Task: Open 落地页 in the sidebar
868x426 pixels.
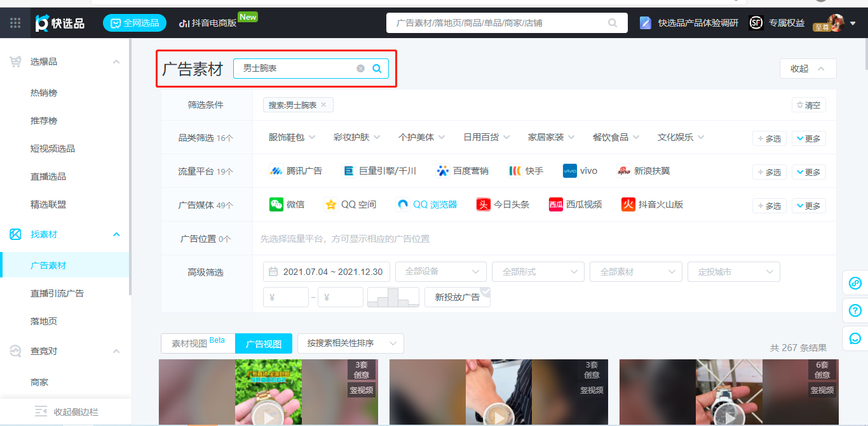Action: (x=44, y=321)
